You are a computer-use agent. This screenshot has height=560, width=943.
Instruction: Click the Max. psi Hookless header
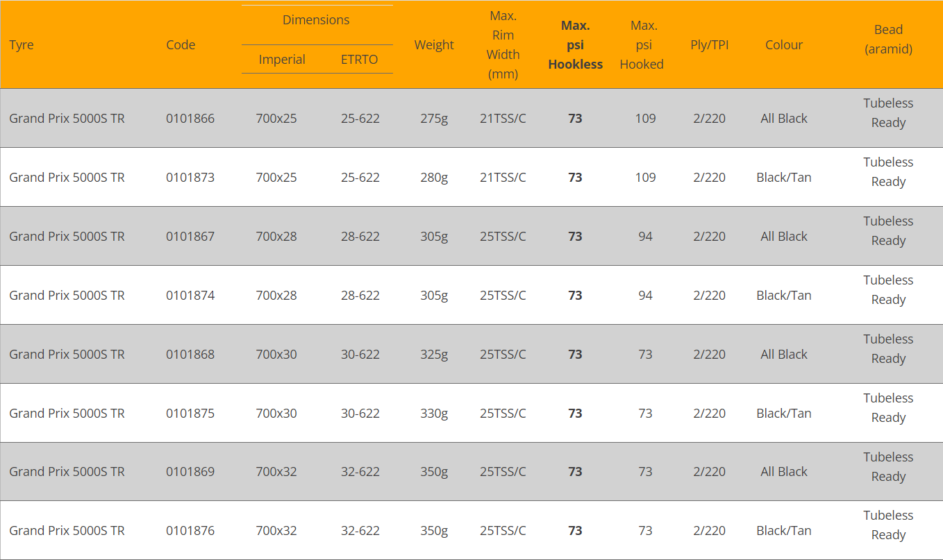[x=575, y=45]
